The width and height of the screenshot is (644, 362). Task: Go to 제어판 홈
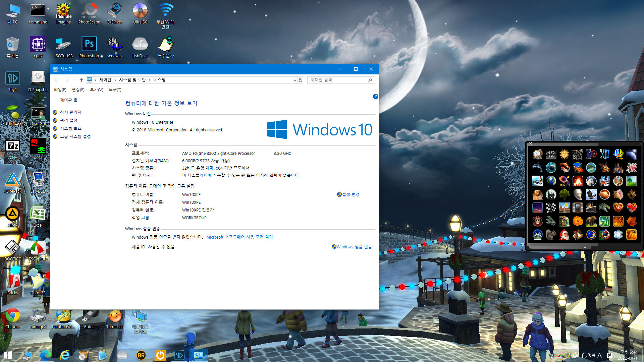(68, 100)
